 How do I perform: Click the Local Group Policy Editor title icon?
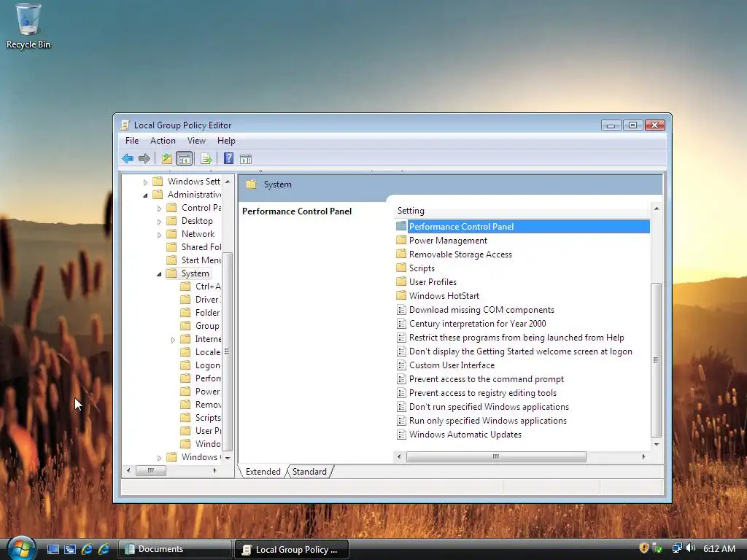click(125, 125)
